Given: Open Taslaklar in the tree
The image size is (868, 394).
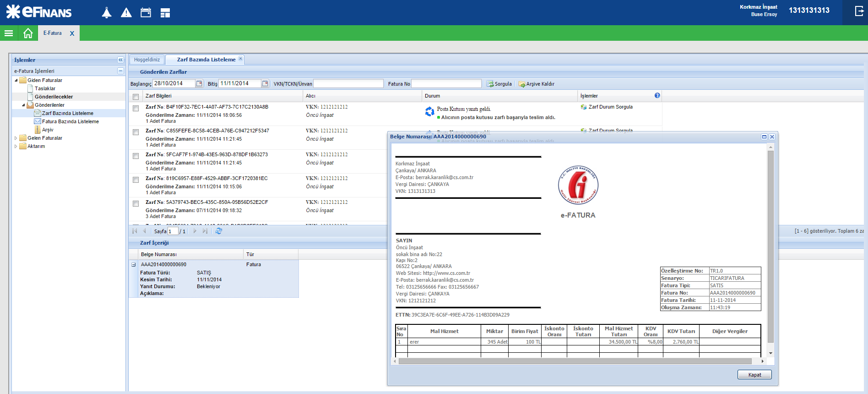Looking at the screenshot, I should pyautogui.click(x=45, y=88).
